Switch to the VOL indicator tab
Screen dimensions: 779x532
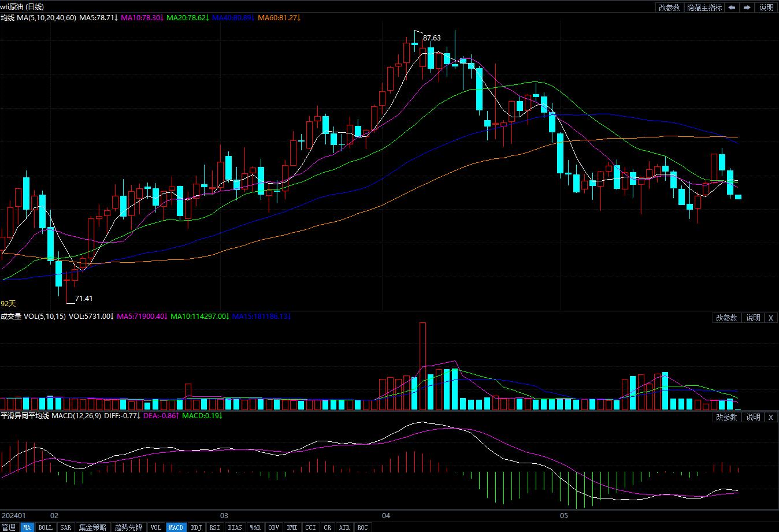point(156,527)
